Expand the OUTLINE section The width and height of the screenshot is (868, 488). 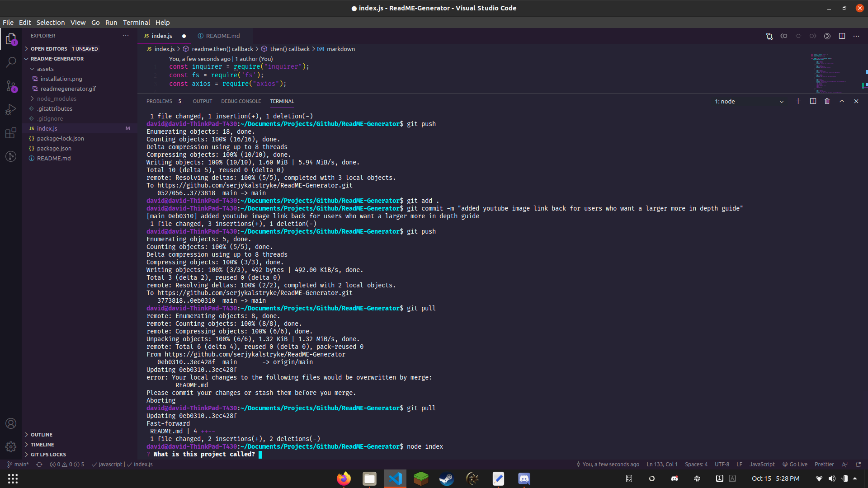click(x=42, y=435)
